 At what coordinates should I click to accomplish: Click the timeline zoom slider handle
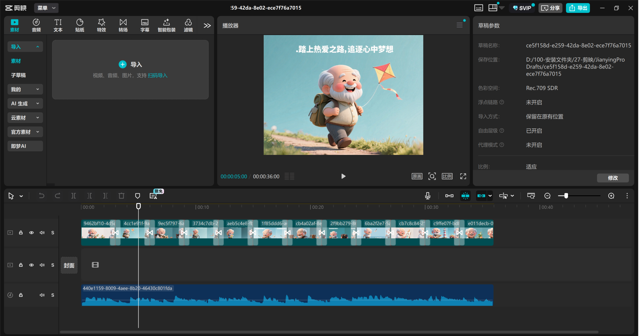click(566, 196)
